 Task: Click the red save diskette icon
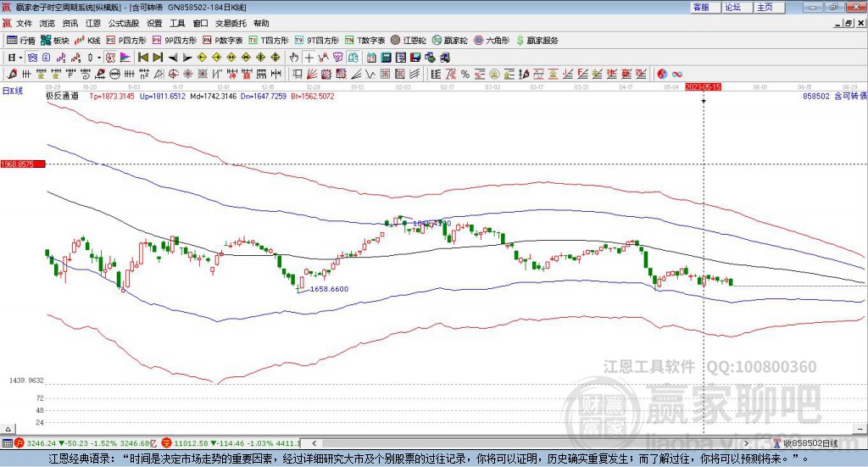(415, 58)
